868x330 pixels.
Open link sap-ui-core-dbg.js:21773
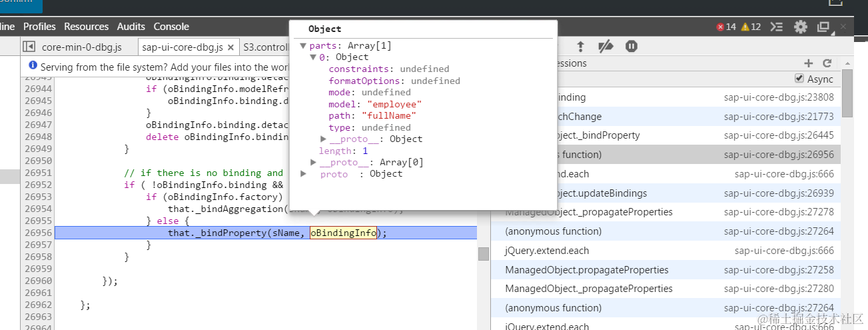[779, 116]
